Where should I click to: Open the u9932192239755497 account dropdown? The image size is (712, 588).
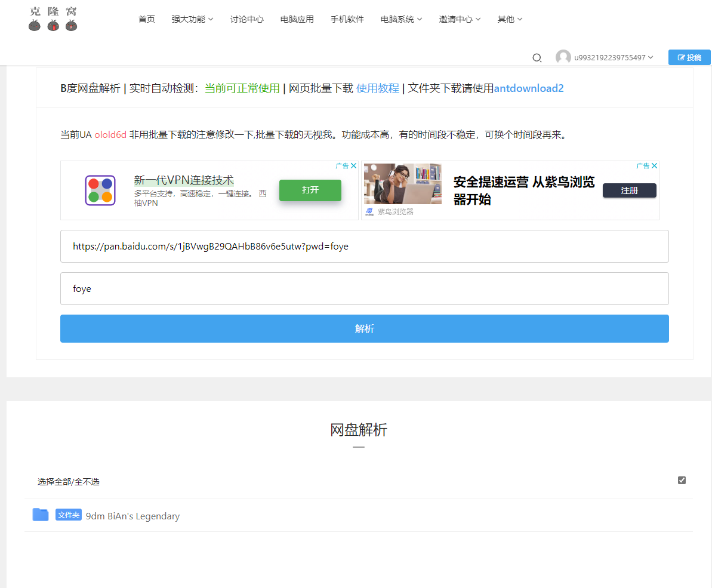pos(614,58)
